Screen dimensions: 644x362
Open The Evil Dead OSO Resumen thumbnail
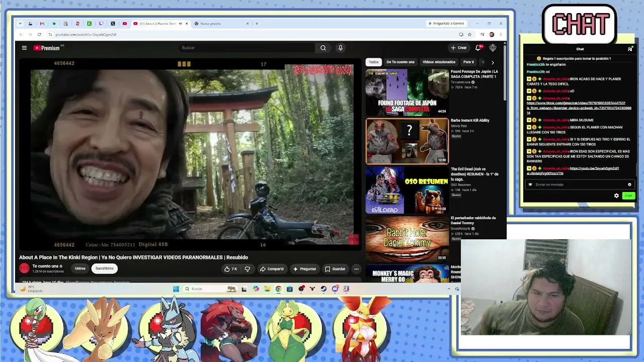[x=407, y=190]
